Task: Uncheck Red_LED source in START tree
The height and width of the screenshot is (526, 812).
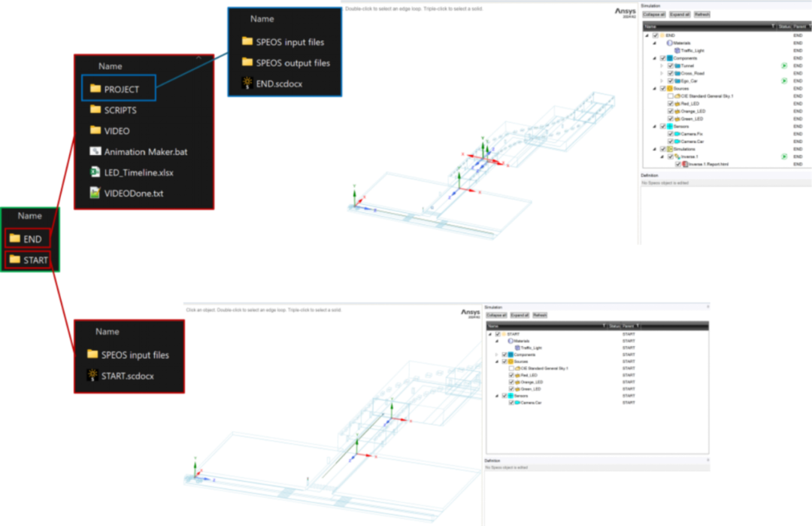Action: coord(511,375)
